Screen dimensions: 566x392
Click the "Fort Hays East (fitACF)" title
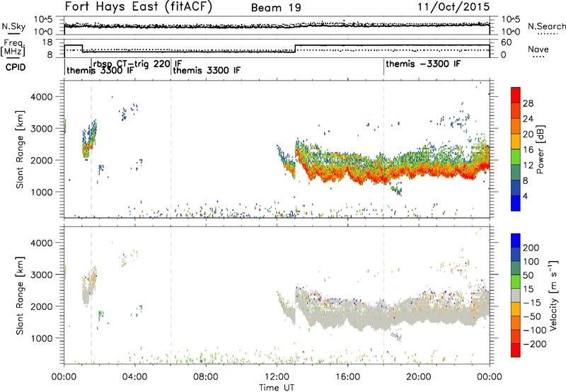(x=138, y=6)
